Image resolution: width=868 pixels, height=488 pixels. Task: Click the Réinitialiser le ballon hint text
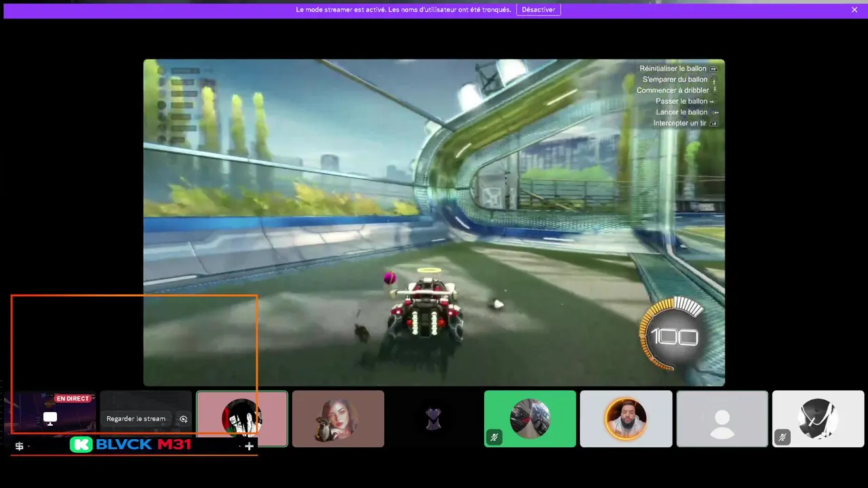point(673,68)
